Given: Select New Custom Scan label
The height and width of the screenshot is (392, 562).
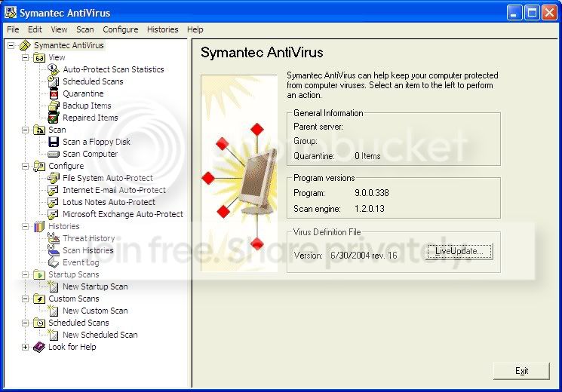Looking at the screenshot, I should click(95, 311).
